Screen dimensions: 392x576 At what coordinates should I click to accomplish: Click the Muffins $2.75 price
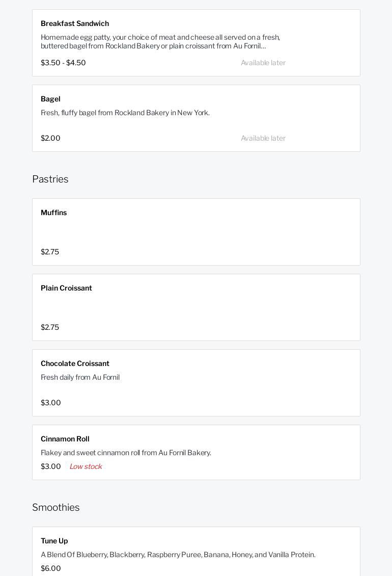[50, 252]
